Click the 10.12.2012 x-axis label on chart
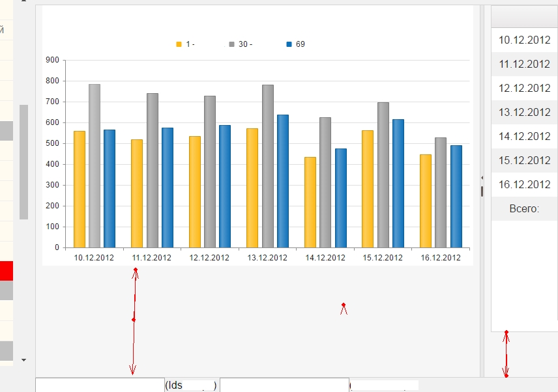Image resolution: width=558 pixels, height=392 pixels. (x=94, y=258)
